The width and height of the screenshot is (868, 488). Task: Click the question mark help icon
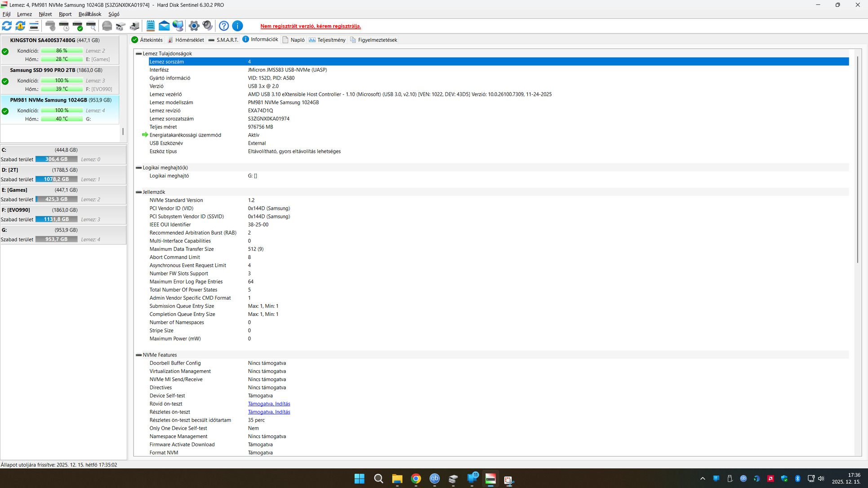point(224,26)
